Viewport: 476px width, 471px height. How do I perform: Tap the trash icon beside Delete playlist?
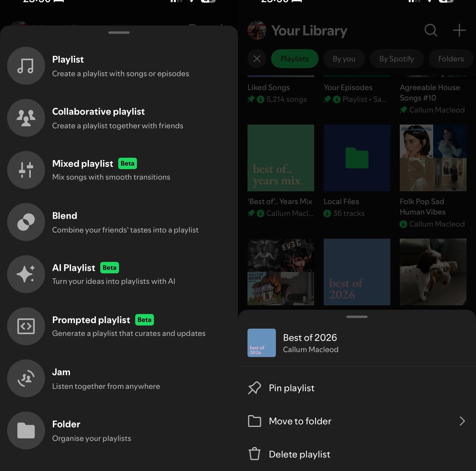tap(255, 454)
